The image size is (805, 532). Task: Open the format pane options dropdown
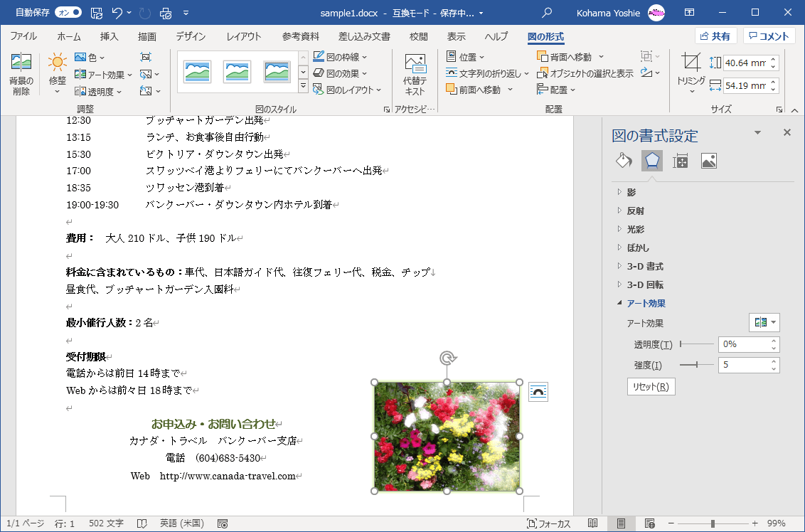click(757, 132)
